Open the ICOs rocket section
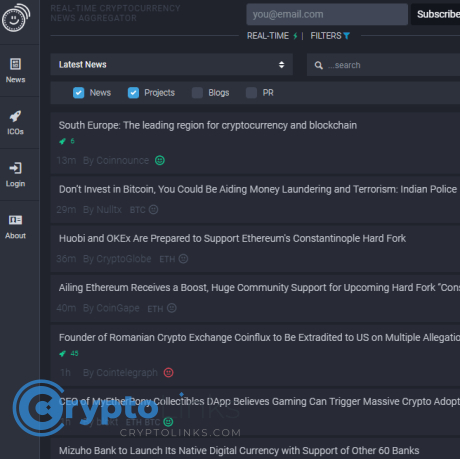This screenshot has width=460, height=459. coord(15,123)
